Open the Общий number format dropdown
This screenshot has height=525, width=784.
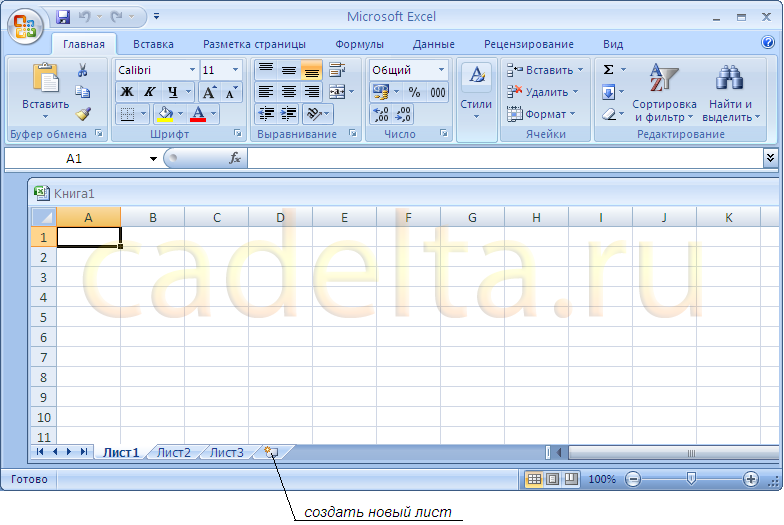pos(442,70)
